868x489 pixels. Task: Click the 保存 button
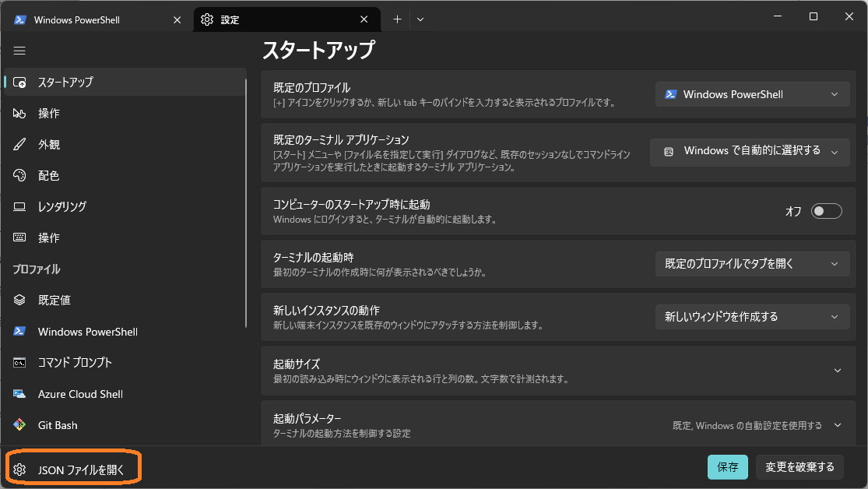tap(727, 467)
